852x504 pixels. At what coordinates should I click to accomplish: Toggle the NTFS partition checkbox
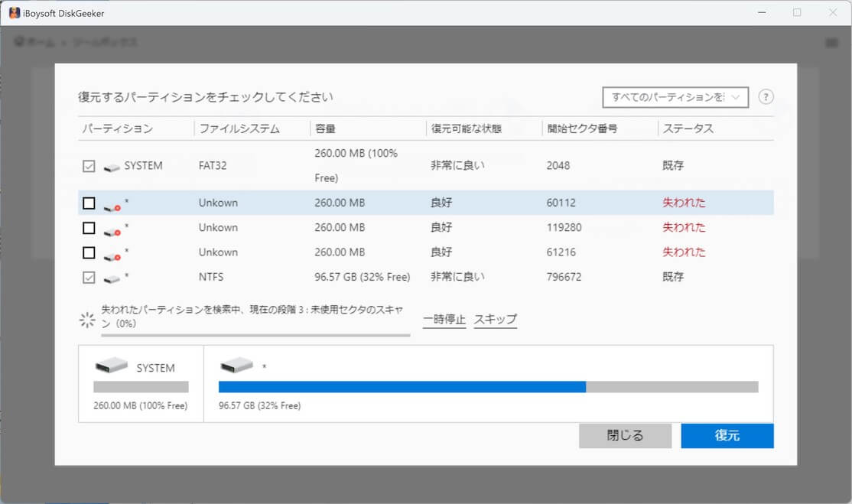pos(89,278)
